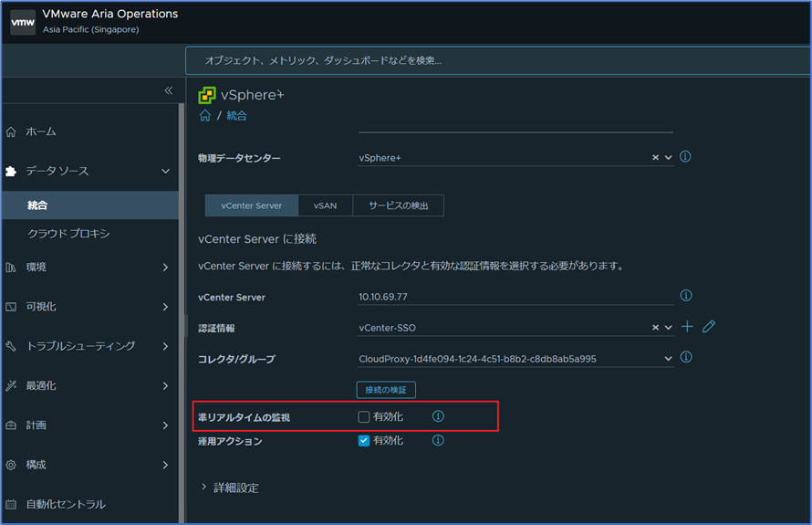Edit credential with pencil icon
The width and height of the screenshot is (812, 525).
point(709,327)
